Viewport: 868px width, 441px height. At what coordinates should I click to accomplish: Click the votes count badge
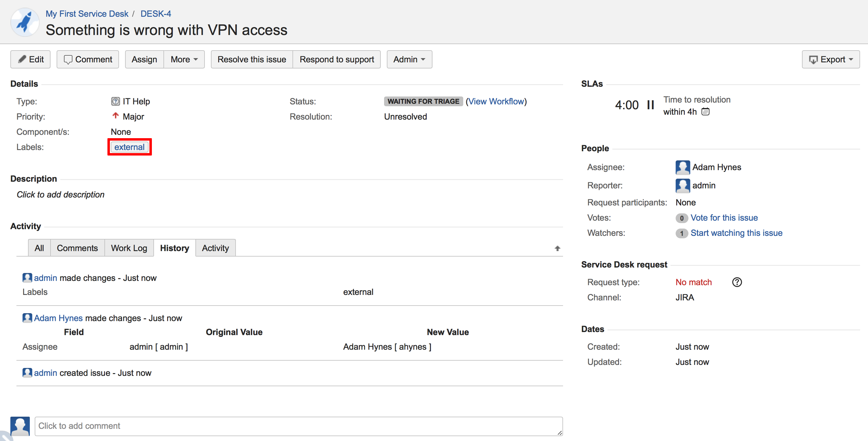682,218
